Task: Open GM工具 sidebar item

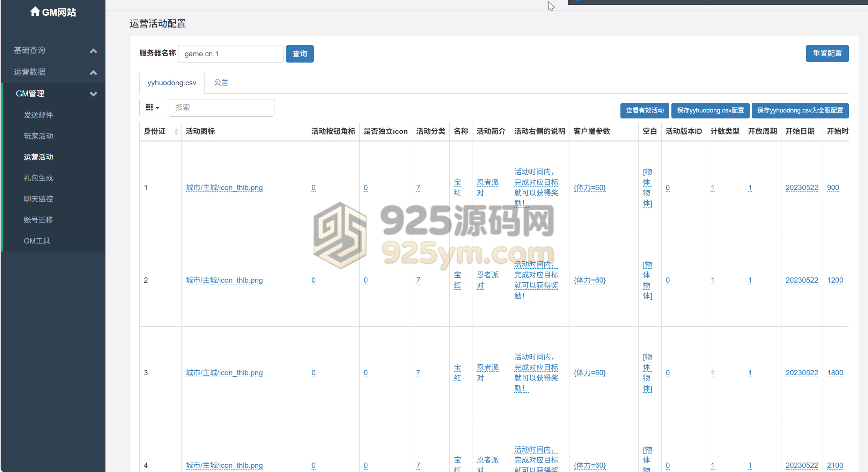Action: tap(37, 241)
